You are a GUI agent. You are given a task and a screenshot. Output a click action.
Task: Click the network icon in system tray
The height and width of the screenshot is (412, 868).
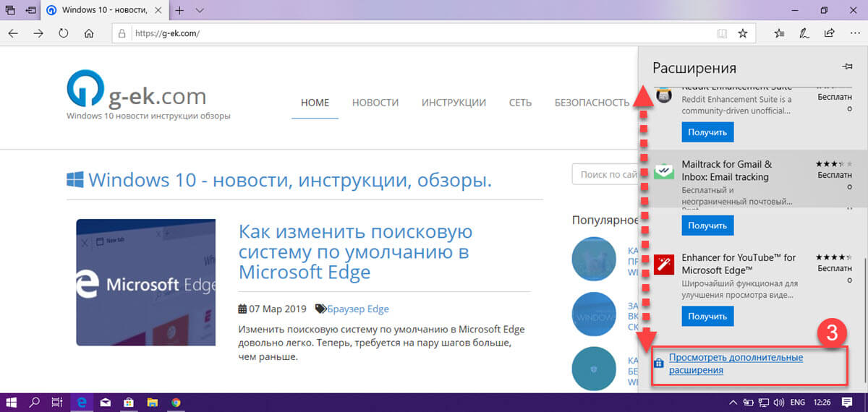tap(765, 403)
